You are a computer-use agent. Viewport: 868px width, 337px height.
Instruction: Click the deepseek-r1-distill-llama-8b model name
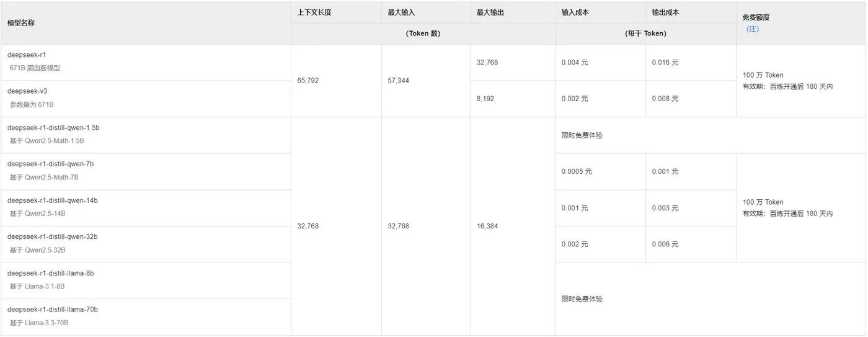tap(51, 273)
